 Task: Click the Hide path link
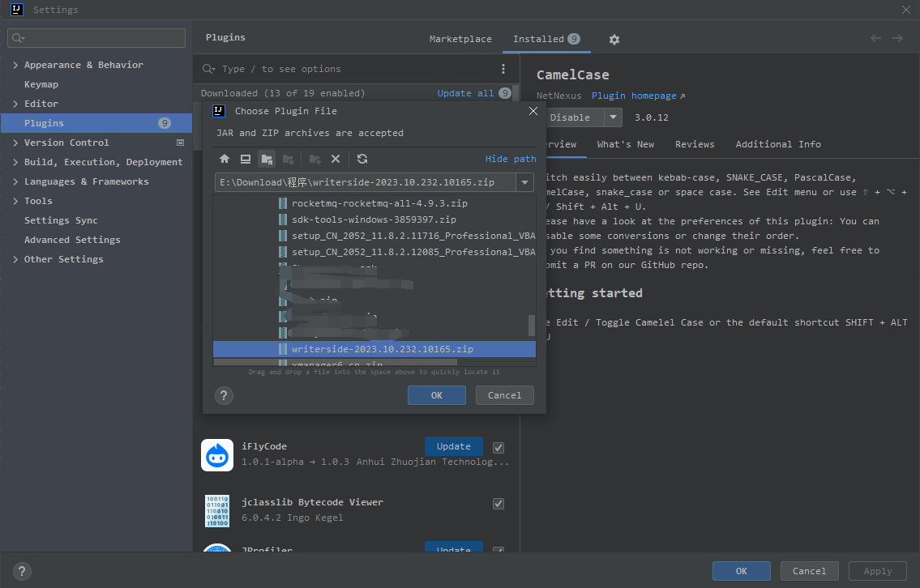coord(511,159)
